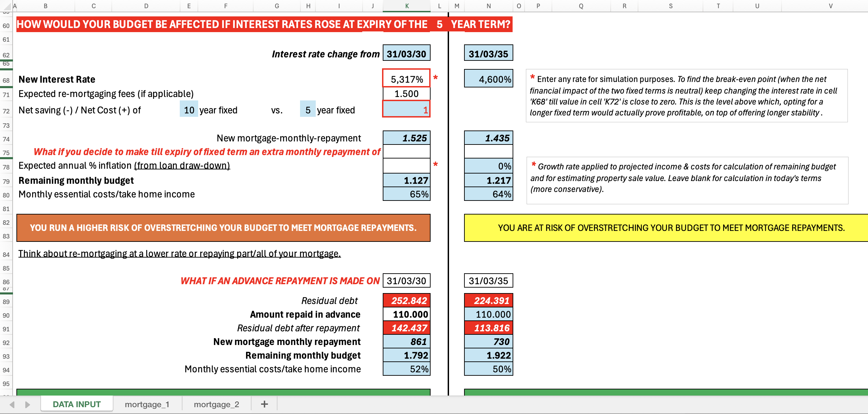Click remaining budget 1.792 cell

point(406,355)
